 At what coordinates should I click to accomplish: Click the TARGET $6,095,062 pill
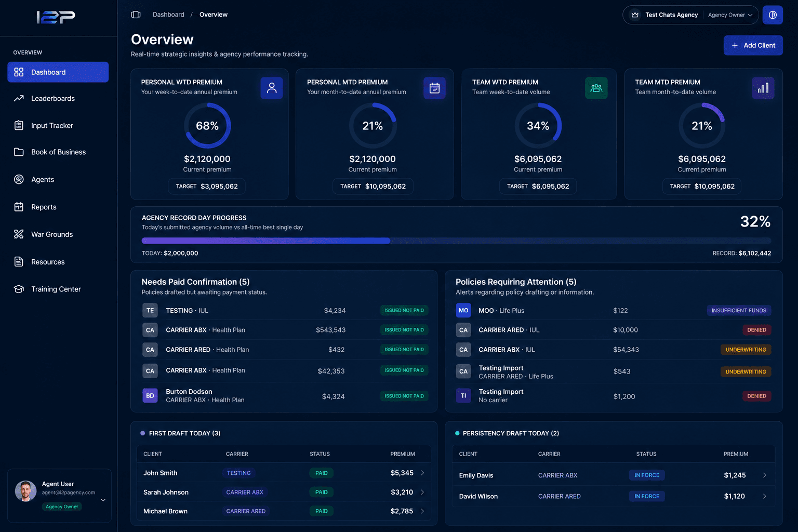coord(538,186)
